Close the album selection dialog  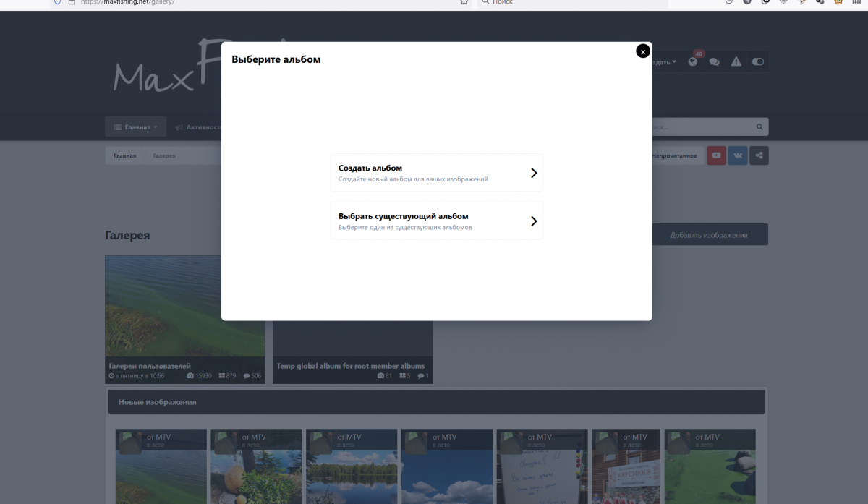tap(643, 51)
